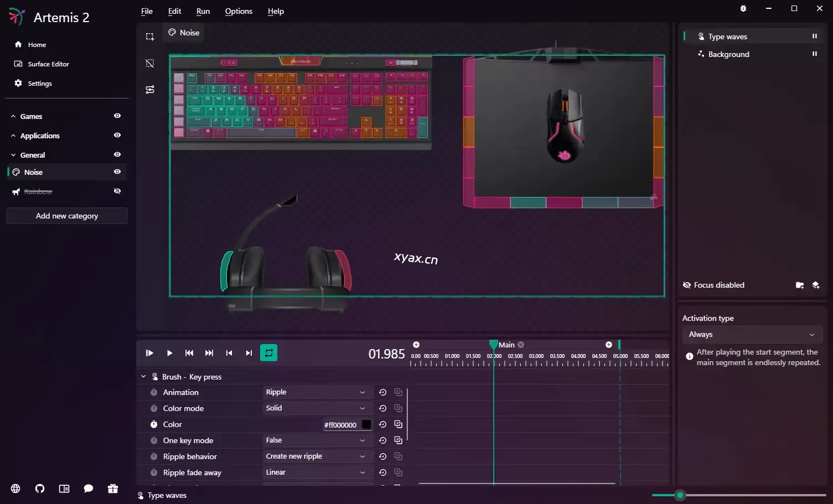Hide the Noise profile visibility
Viewport: 833px width, 504px height.
click(x=117, y=172)
